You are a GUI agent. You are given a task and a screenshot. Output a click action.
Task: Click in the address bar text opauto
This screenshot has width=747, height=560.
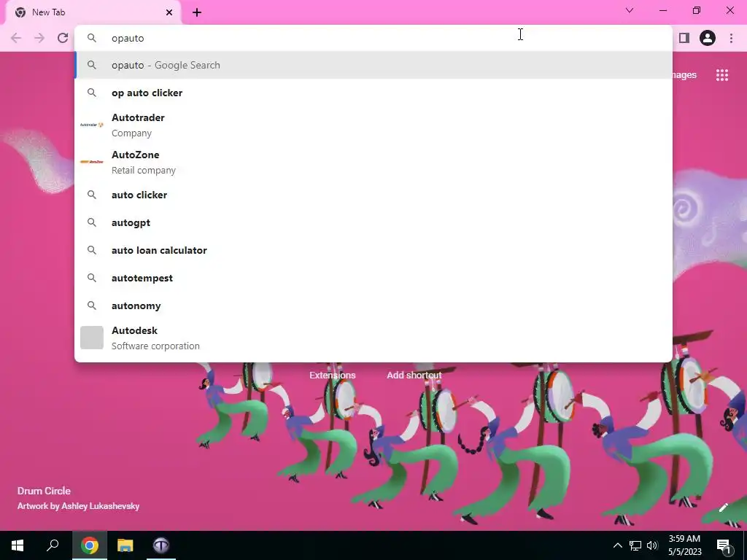[x=128, y=38]
